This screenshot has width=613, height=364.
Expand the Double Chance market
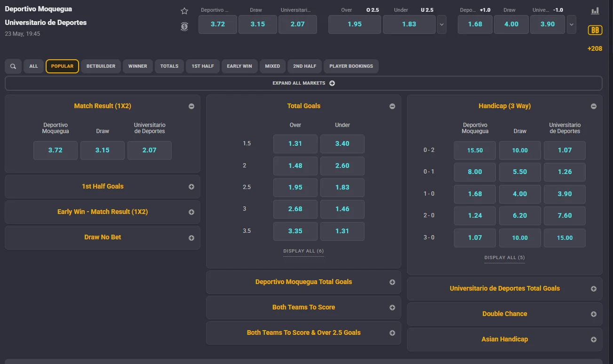pyautogui.click(x=504, y=314)
